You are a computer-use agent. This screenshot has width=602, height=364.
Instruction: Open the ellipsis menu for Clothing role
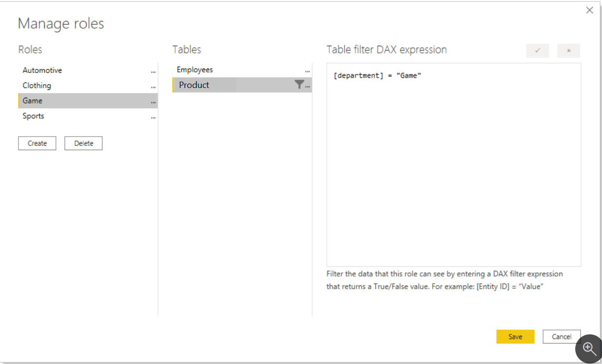[x=153, y=86]
